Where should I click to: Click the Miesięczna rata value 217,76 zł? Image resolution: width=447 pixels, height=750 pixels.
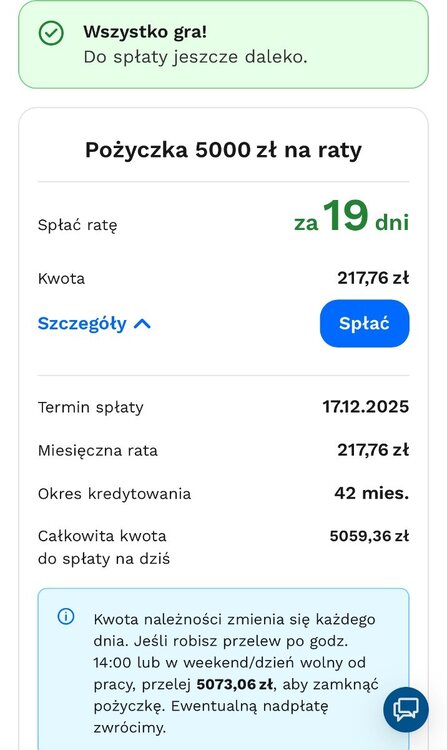pos(373,450)
